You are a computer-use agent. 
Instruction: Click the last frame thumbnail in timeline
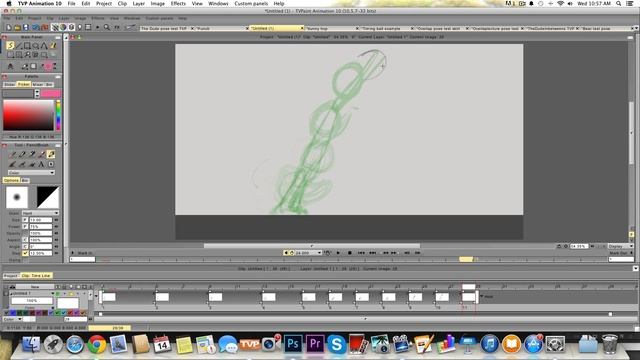[469, 297]
